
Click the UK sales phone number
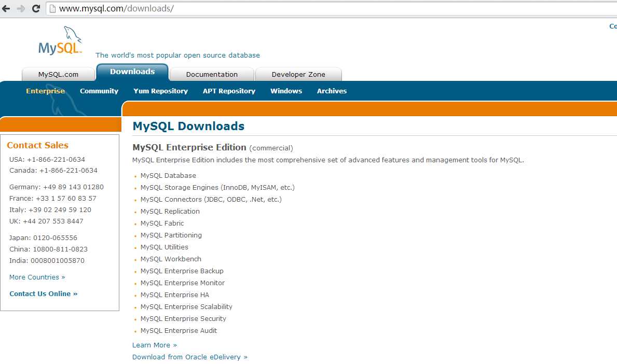[x=53, y=221]
